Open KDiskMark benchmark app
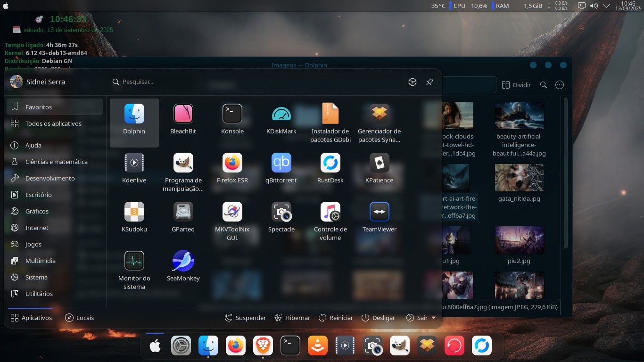The image size is (644, 362). (281, 123)
